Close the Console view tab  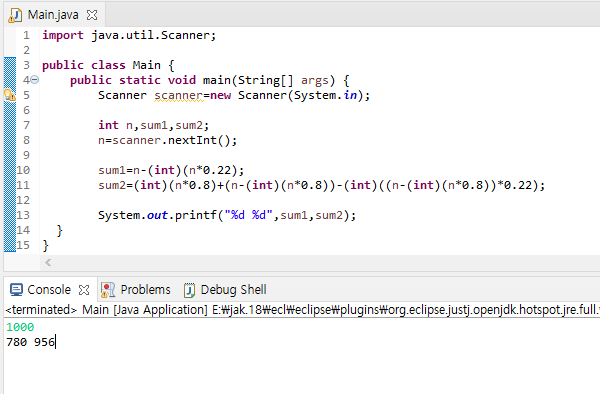[84, 290]
